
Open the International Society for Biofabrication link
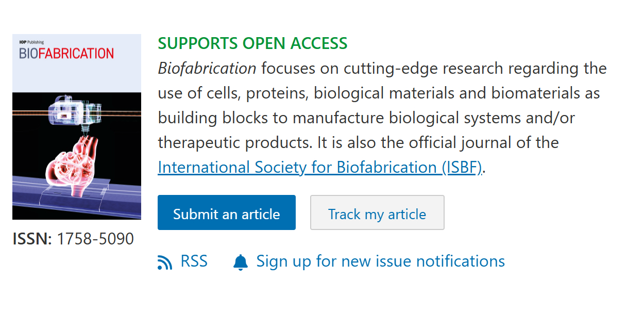(x=320, y=168)
